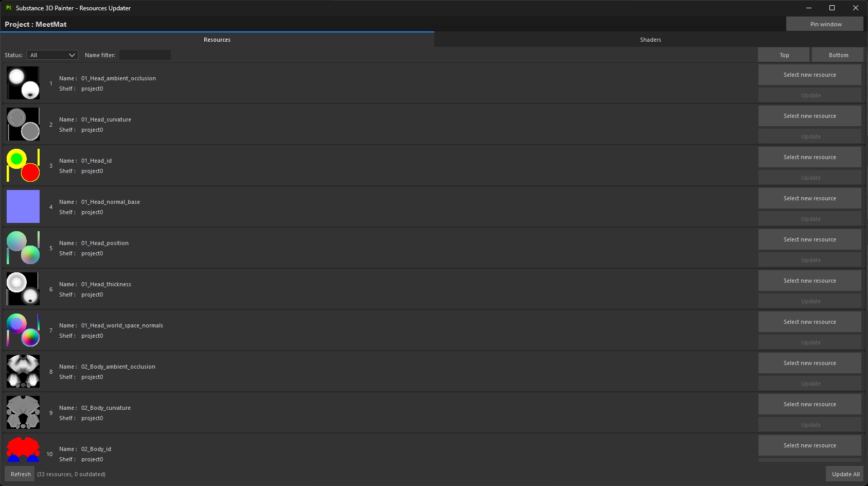
Task: Jump to Top of resource list
Action: tap(784, 55)
